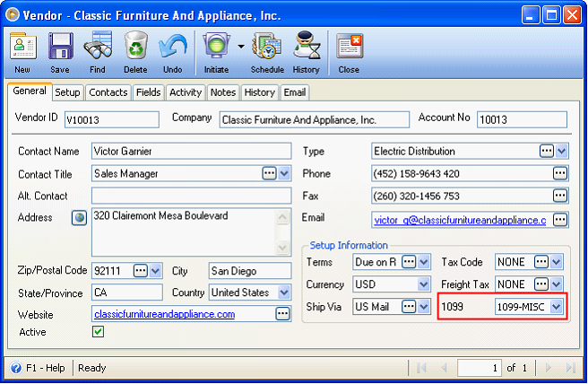Open ellipsis button for Contact Title
The image size is (588, 384).
[269, 173]
